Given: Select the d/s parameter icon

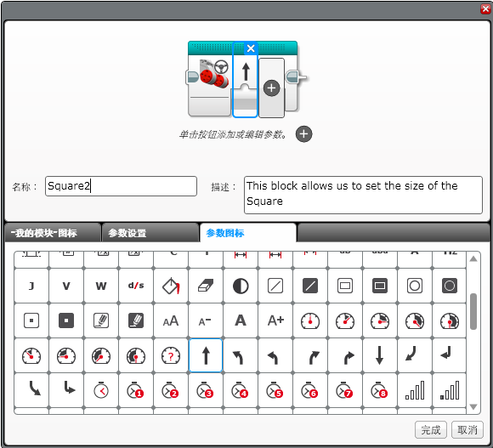Looking at the screenshot, I should click(x=136, y=286).
